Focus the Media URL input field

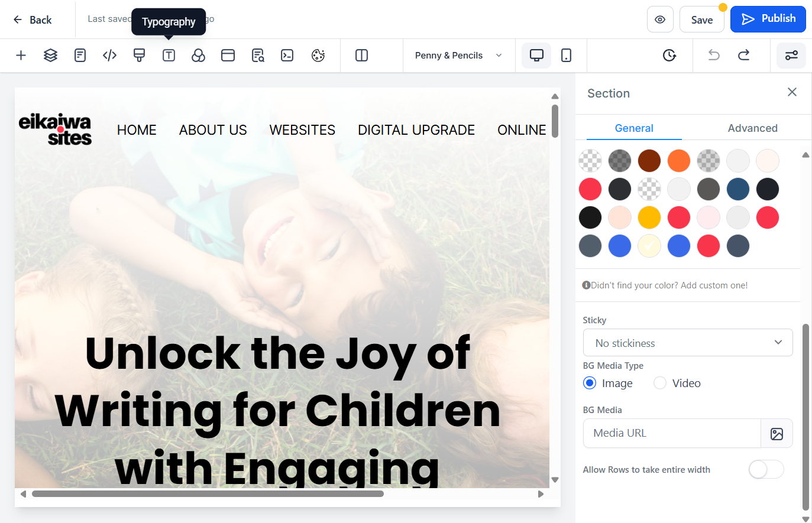(x=672, y=434)
